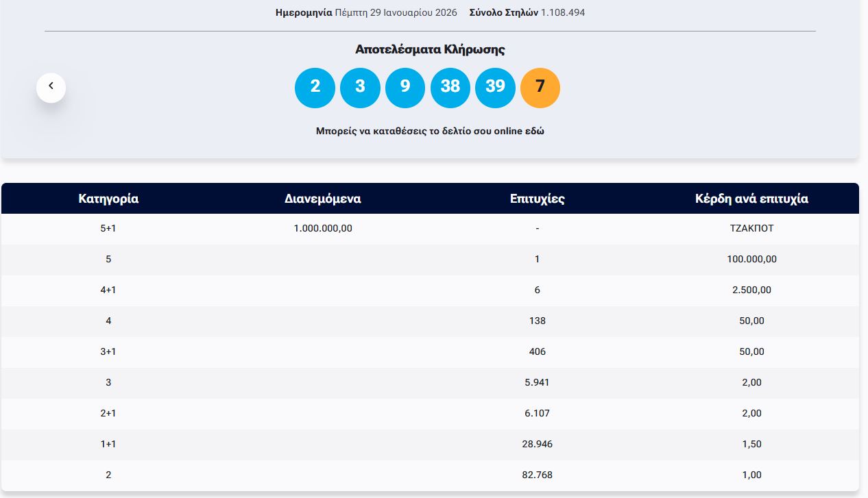Select the blue ball number 38
The width and height of the screenshot is (868, 498).
(x=450, y=88)
